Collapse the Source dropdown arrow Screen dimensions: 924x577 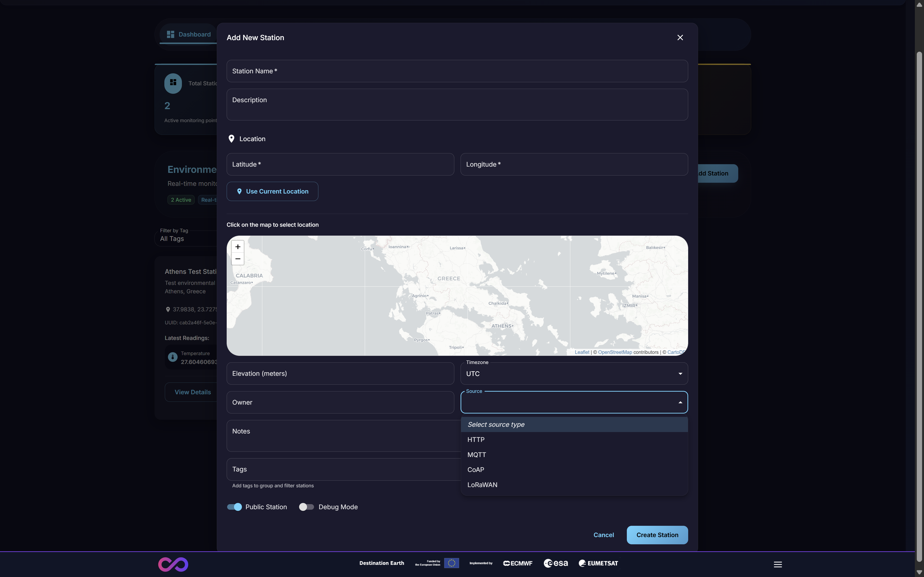pos(680,402)
